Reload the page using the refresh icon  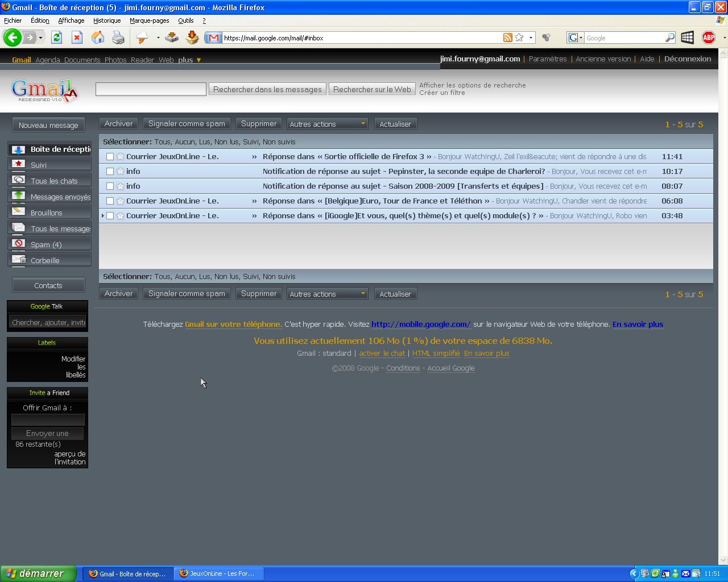(x=56, y=38)
